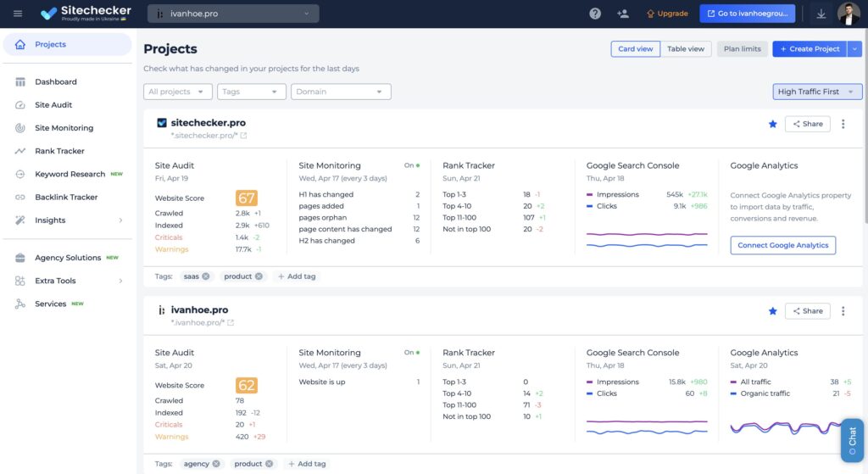Screen dimensions: 868x474
Task: Remove the saas tag
Action: [206, 276]
